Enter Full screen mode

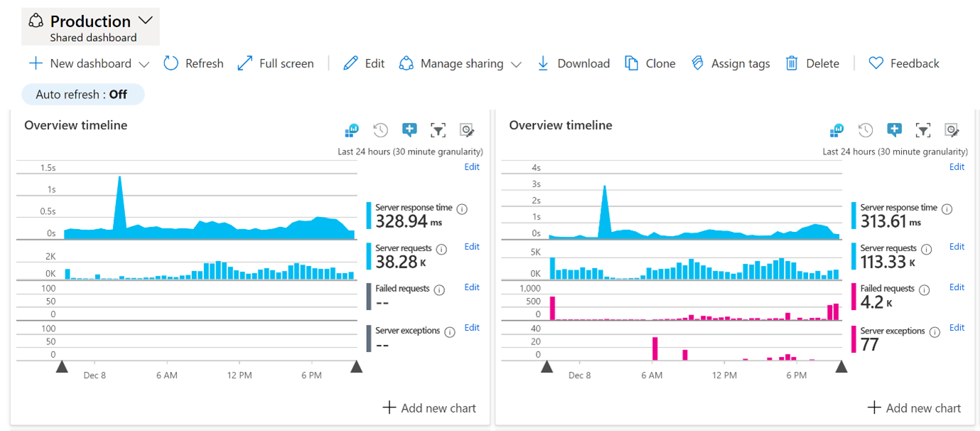click(x=275, y=63)
